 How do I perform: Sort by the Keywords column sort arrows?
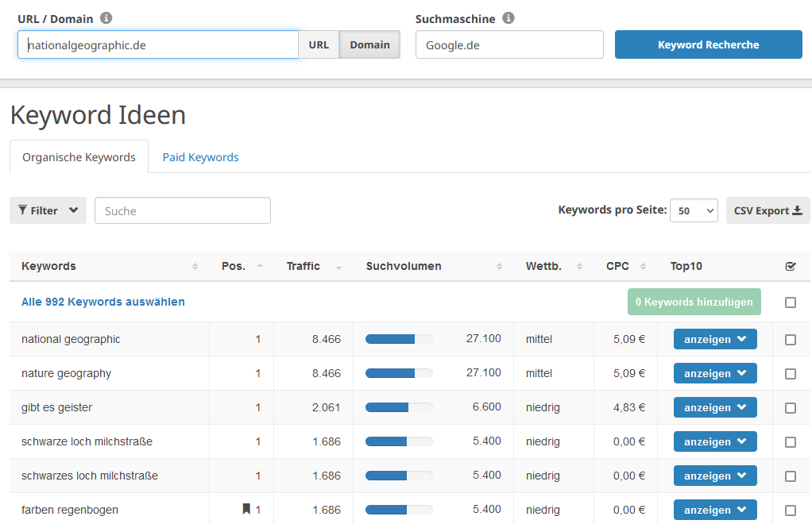click(x=195, y=267)
